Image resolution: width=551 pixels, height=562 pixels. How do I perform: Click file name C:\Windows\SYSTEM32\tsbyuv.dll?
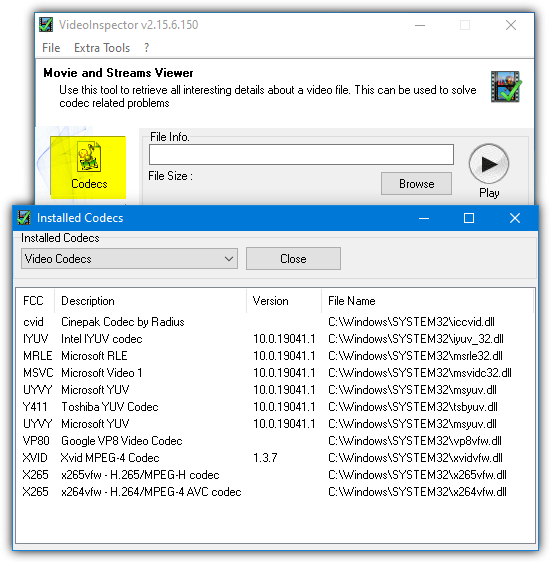point(413,407)
